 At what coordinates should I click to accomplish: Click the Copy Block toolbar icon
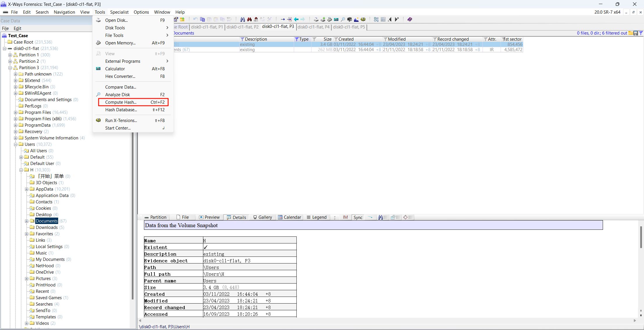[202, 19]
